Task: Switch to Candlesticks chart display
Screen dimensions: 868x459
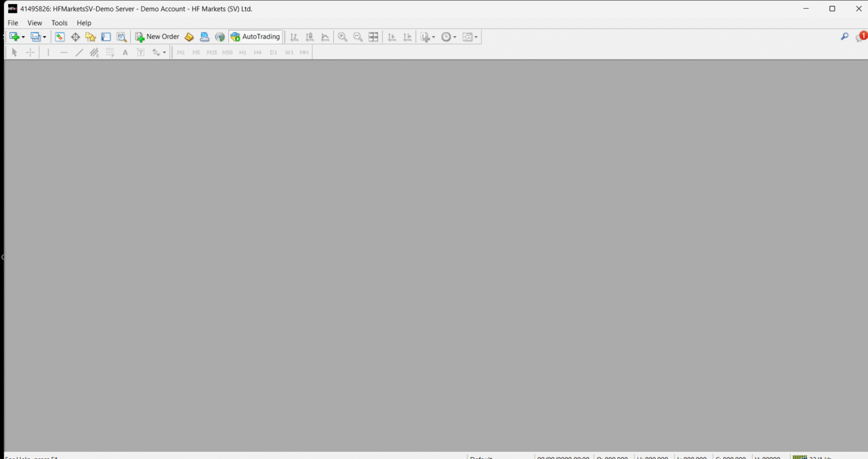Action: coord(310,37)
